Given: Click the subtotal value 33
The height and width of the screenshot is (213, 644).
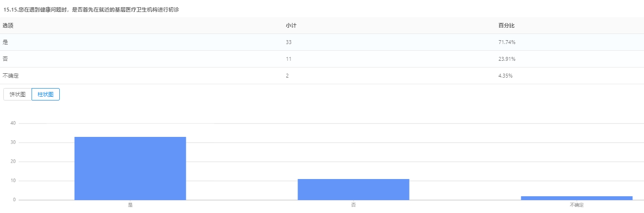Looking at the screenshot, I should pos(289,42).
